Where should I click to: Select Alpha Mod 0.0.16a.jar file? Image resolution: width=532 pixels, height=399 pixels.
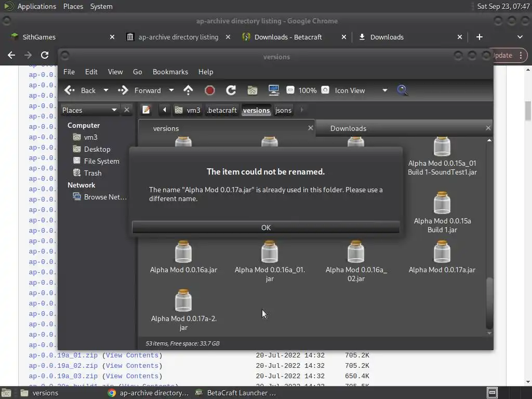(183, 257)
